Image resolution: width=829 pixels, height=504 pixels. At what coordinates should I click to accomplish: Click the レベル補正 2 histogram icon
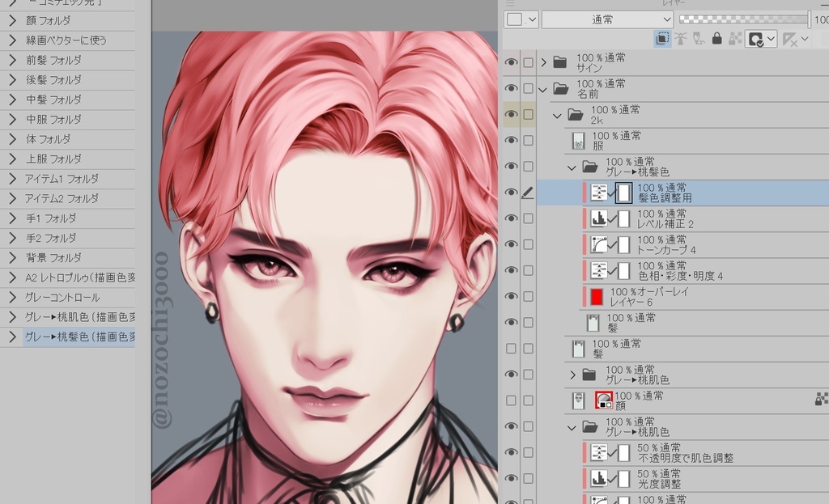tap(598, 218)
